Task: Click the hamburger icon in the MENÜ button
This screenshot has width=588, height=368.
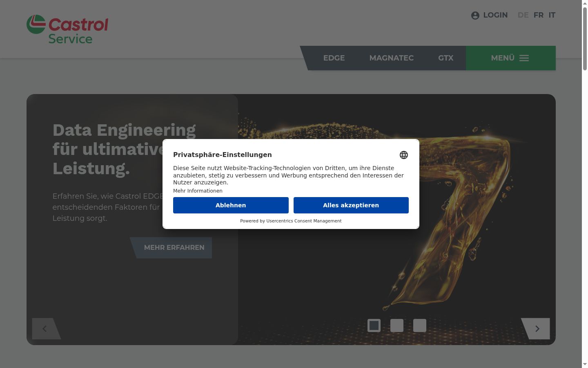Action: [524, 58]
